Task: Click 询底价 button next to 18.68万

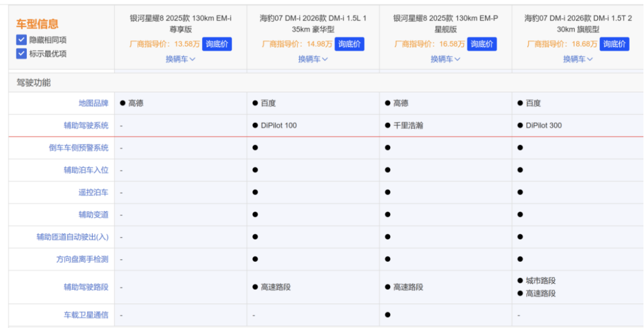Action: (x=614, y=44)
